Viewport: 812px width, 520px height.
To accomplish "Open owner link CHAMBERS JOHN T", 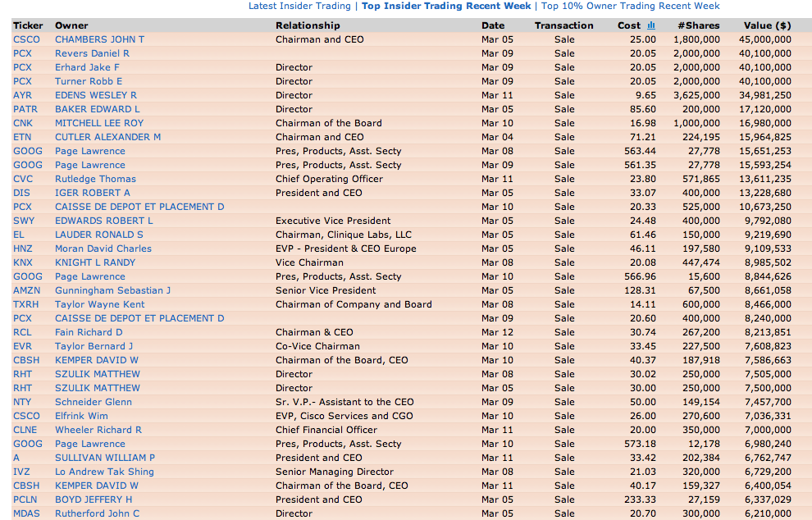I will point(99,39).
